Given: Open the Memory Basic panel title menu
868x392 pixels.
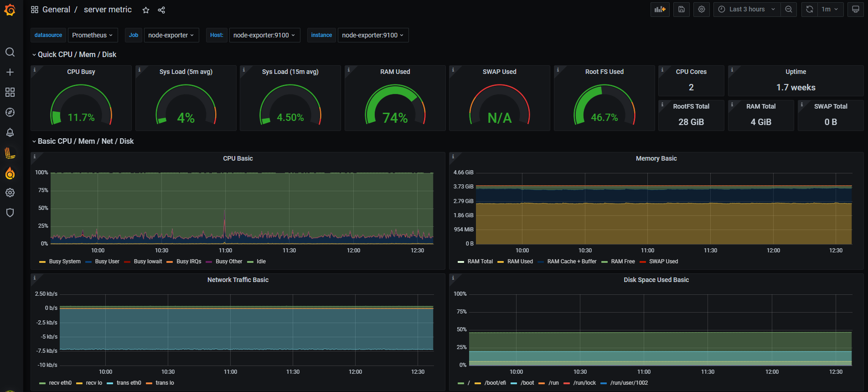Looking at the screenshot, I should point(656,158).
